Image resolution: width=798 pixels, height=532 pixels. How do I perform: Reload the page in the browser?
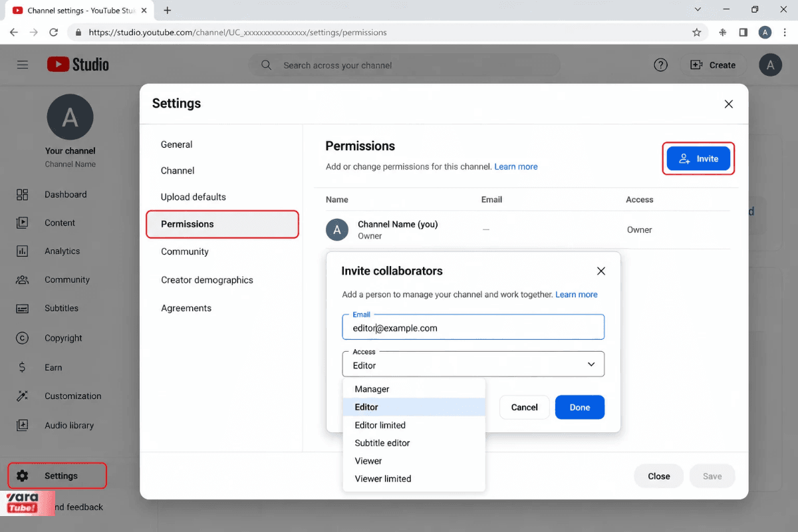(x=54, y=32)
